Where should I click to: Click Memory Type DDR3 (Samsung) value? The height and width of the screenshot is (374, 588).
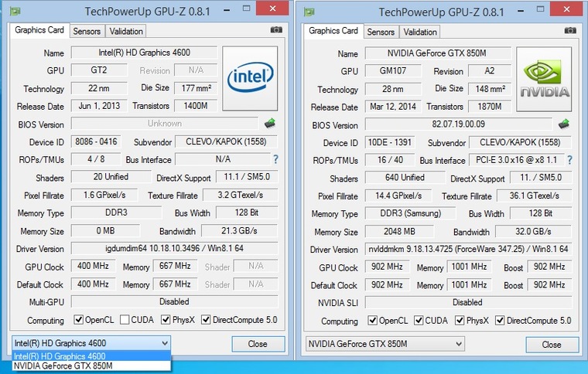pyautogui.click(x=410, y=213)
